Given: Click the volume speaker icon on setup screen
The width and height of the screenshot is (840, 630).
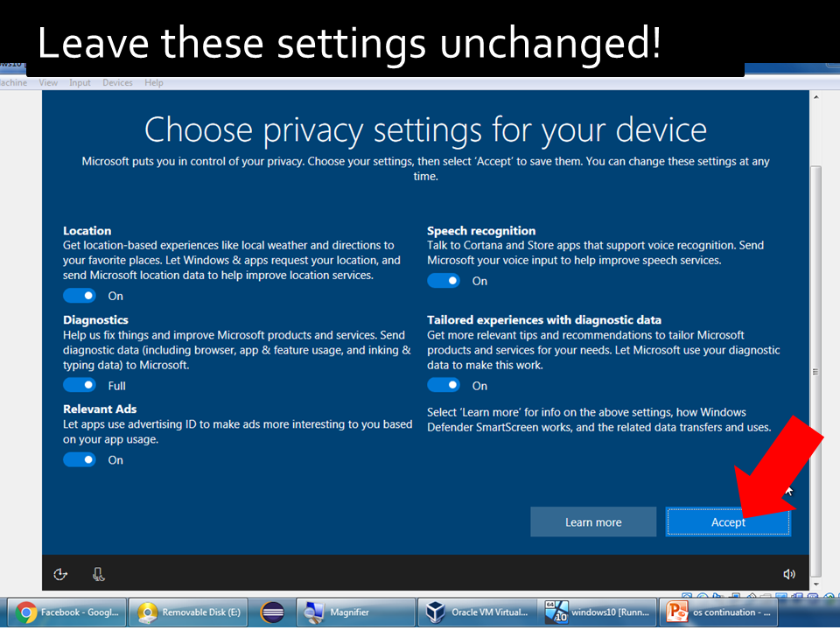Looking at the screenshot, I should coord(789,573).
